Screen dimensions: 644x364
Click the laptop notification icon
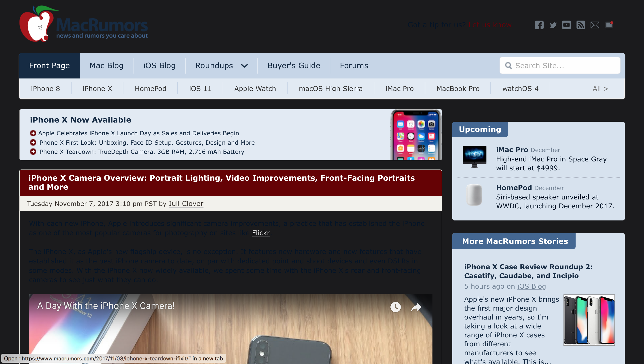click(x=609, y=25)
